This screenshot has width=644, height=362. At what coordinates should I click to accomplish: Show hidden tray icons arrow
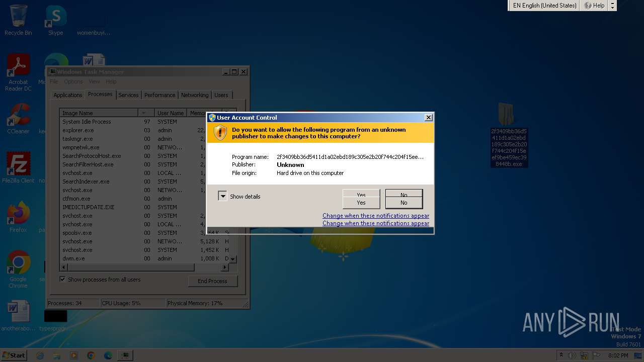tap(561, 355)
